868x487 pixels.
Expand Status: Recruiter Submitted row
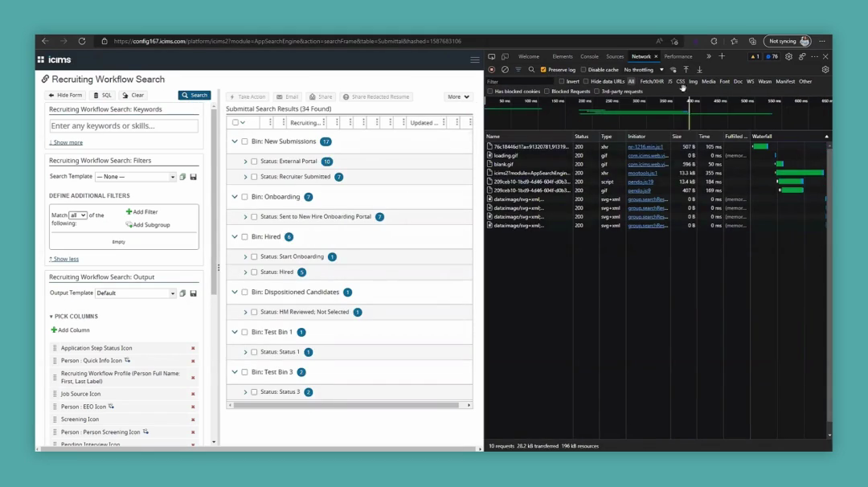coord(245,177)
